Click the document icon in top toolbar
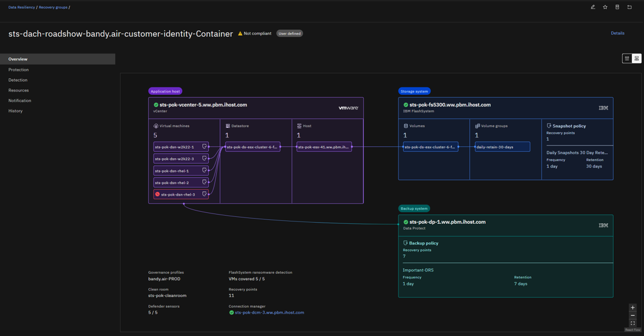The image size is (644, 336). [617, 7]
